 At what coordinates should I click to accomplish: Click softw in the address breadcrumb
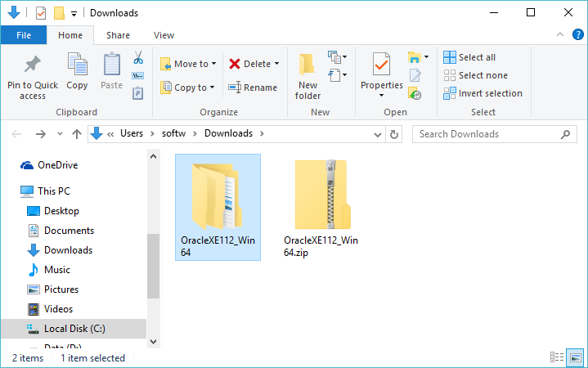(x=173, y=133)
